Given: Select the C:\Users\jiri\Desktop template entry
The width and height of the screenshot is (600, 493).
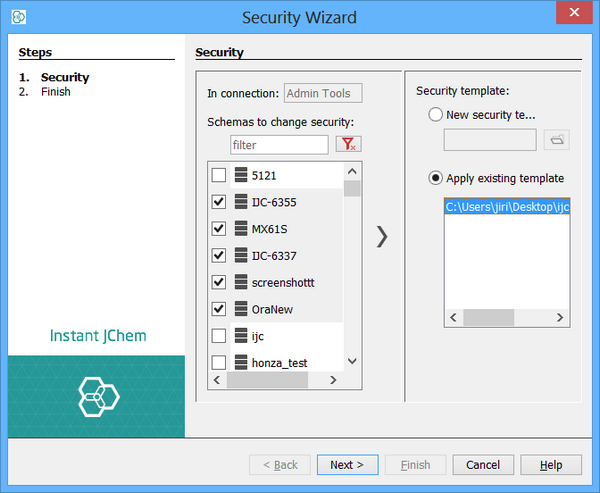Looking at the screenshot, I should [507, 207].
